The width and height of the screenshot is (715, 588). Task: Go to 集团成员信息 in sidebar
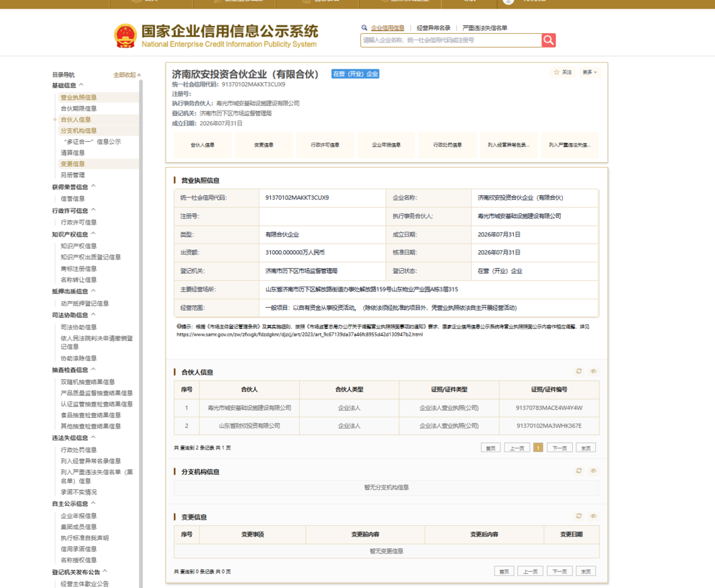pos(79,527)
